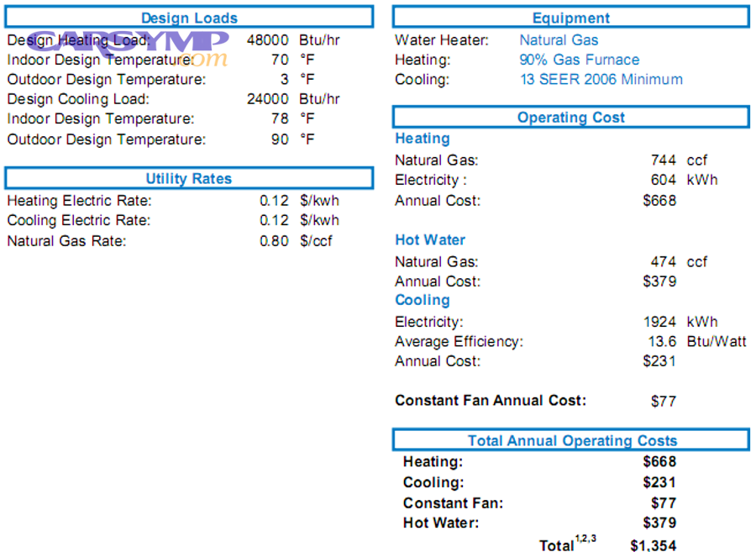The width and height of the screenshot is (756, 552).
Task: Click the Total Annual Operating Costs header
Action: (571, 440)
